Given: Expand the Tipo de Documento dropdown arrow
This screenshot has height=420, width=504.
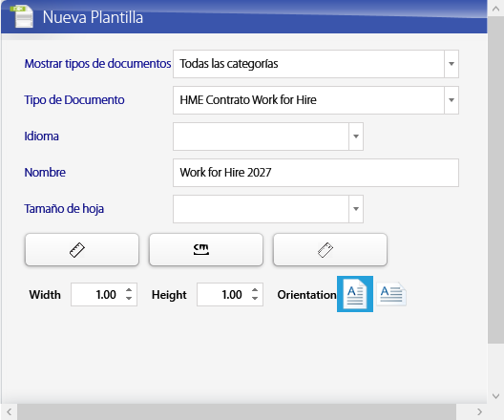Looking at the screenshot, I should pos(451,100).
